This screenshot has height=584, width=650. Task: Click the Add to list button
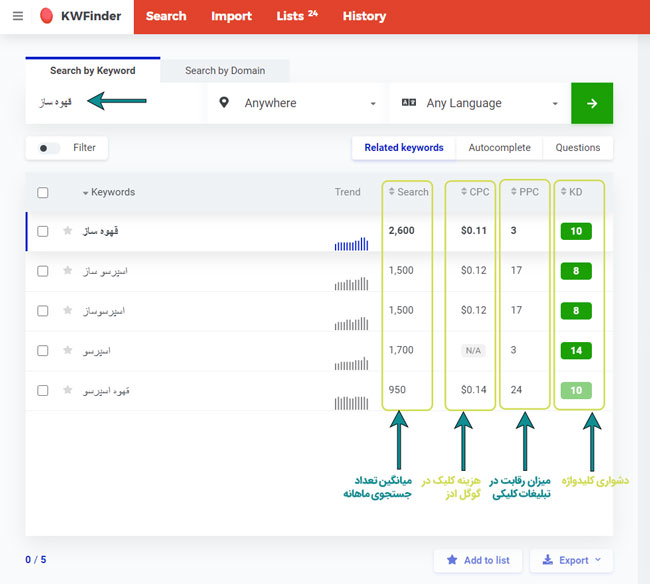(x=478, y=560)
